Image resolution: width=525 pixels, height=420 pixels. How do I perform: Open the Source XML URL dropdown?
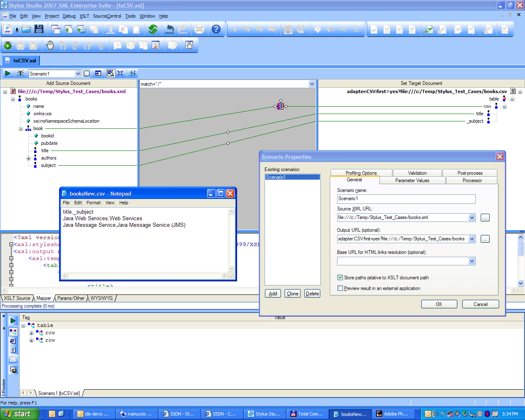coord(472,218)
